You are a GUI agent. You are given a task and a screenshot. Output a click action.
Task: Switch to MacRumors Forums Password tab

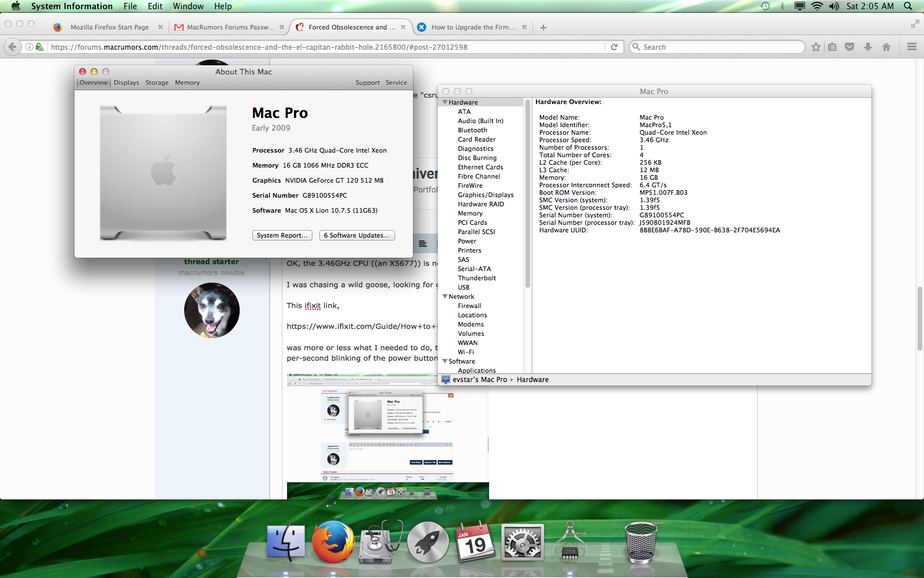coord(230,27)
